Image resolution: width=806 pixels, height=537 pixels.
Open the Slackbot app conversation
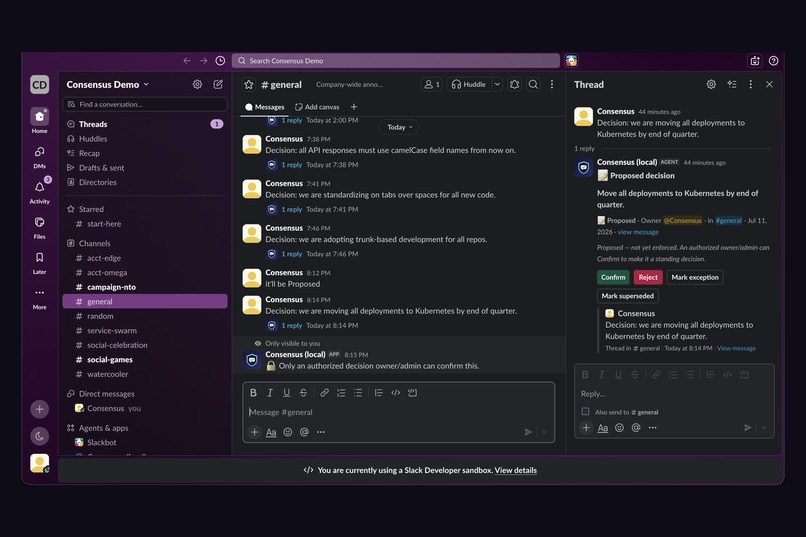point(144,442)
